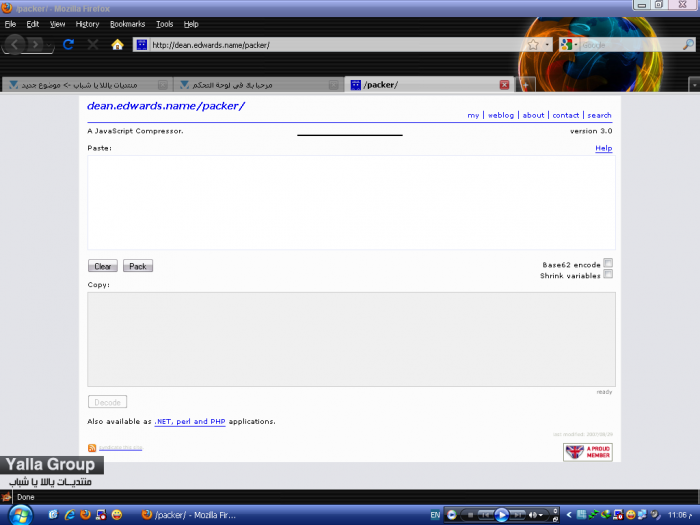Viewport: 700px width, 525px height.
Task: Open the search engine selector dropdown
Action: (x=571, y=45)
